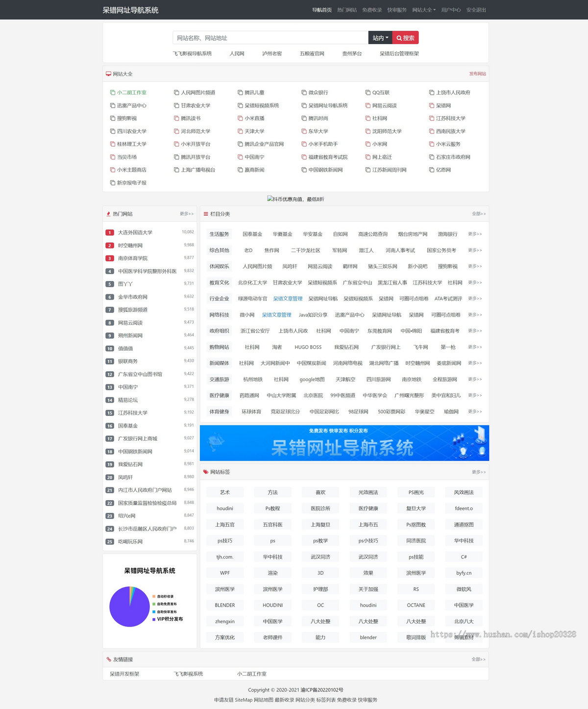Open the 站内 search scope dropdown

tap(380, 38)
